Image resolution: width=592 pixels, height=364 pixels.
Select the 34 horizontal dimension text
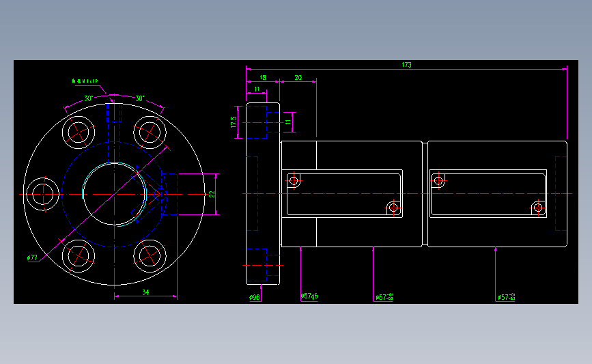(x=145, y=292)
